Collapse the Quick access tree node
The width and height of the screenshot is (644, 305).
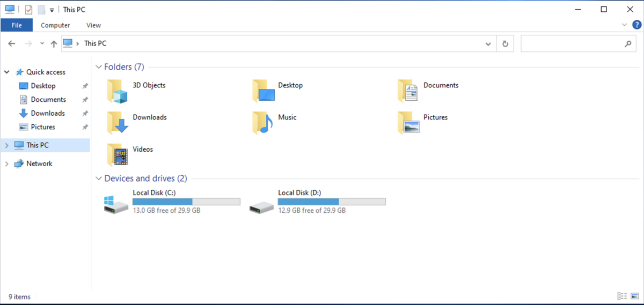coord(7,72)
